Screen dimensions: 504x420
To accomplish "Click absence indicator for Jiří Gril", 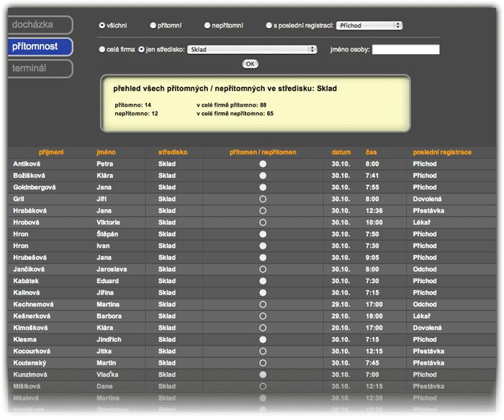I will tap(263, 199).
